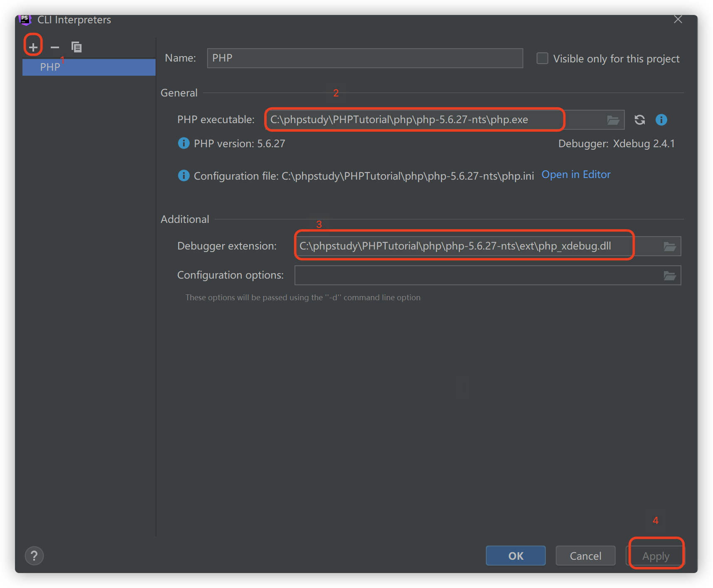
Task: Cancel the CLI Interpreters dialog
Action: click(x=585, y=556)
